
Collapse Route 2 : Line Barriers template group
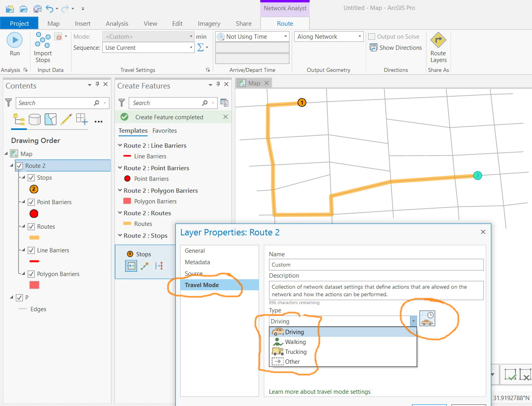120,145
